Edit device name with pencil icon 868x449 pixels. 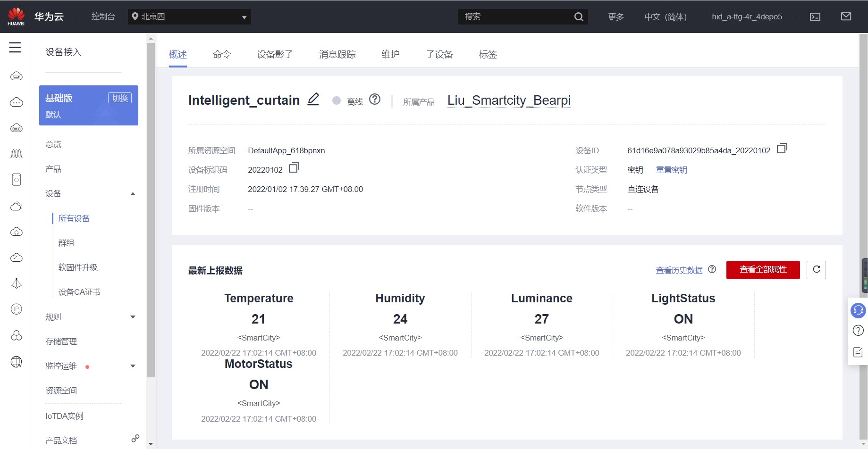pos(313,99)
